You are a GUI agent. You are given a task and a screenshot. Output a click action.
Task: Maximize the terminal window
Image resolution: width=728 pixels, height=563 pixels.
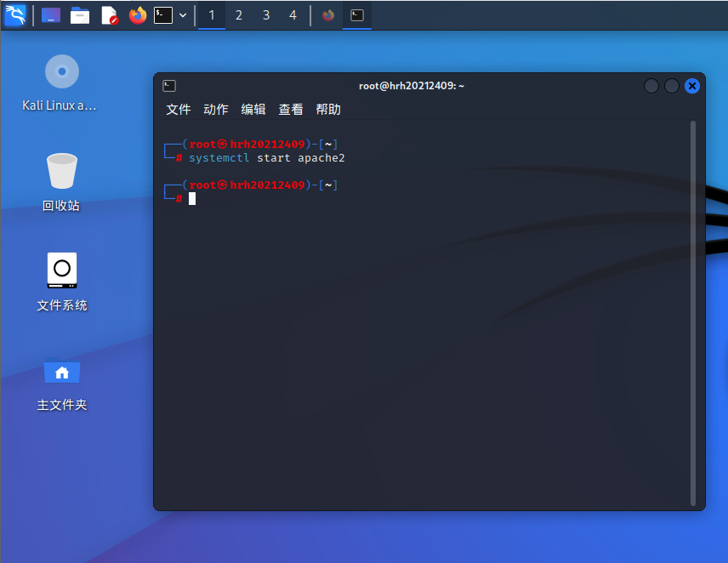tap(672, 86)
